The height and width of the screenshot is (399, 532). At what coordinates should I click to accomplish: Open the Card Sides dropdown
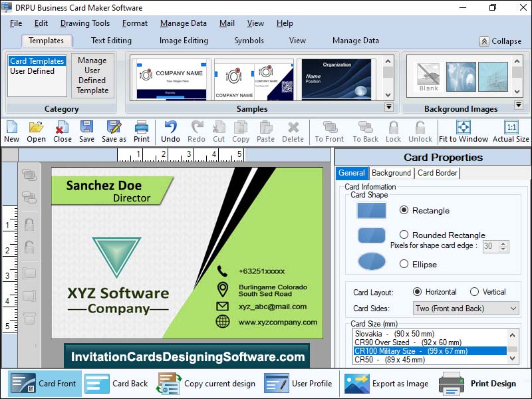[x=512, y=309]
